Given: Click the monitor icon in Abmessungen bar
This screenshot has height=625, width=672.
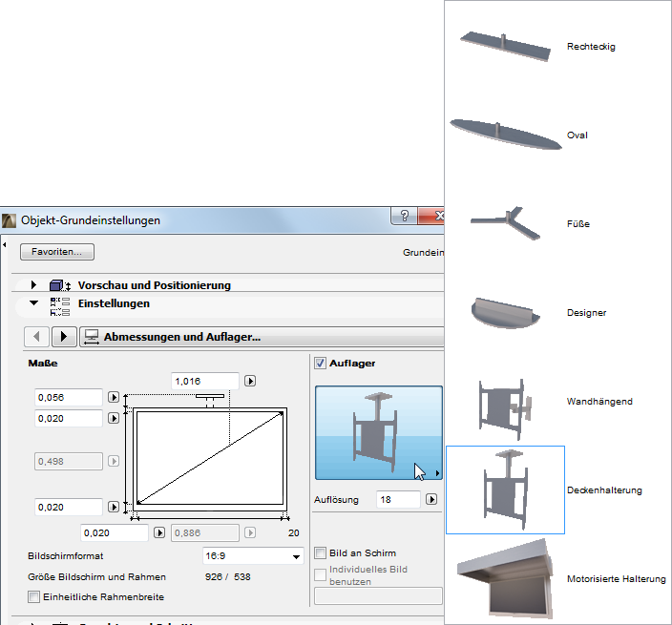Looking at the screenshot, I should [x=92, y=337].
